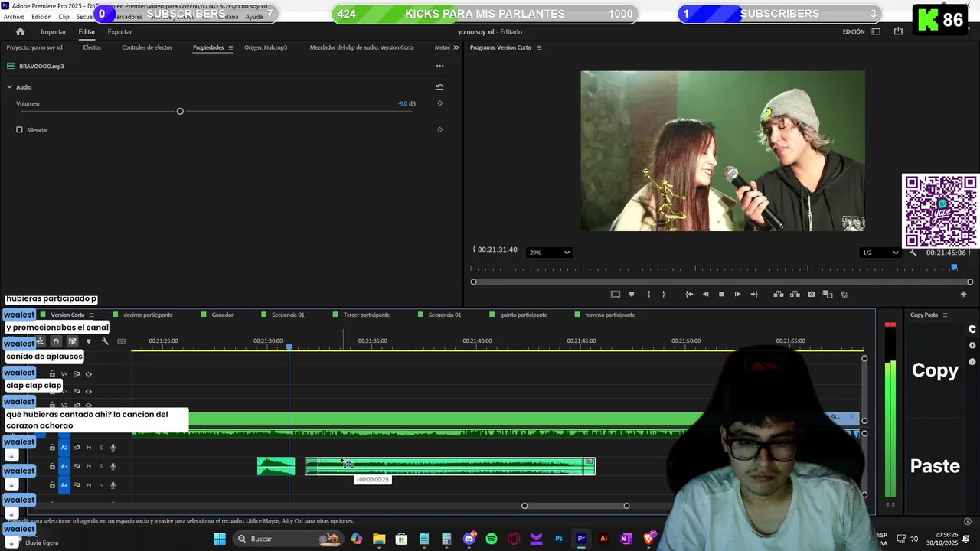Open the three-dot options for BRAVOOOO.mp3
This screenshot has height=551, width=980.
(x=439, y=66)
